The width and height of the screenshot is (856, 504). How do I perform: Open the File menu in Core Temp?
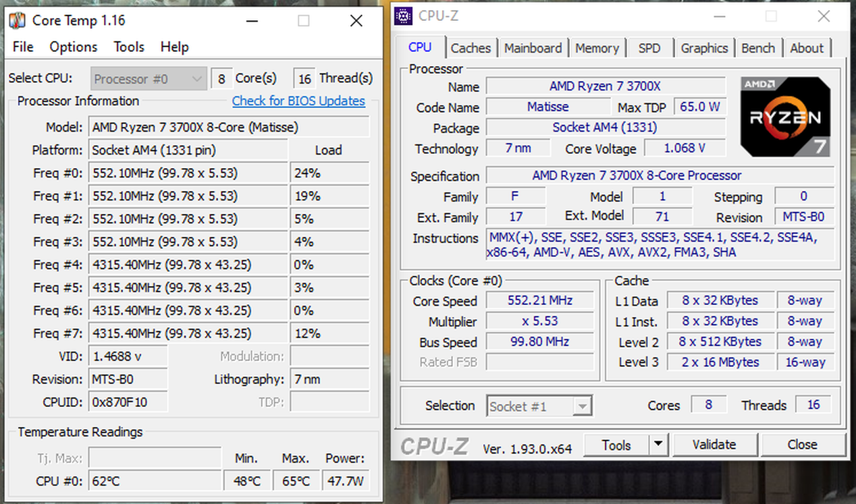(23, 47)
